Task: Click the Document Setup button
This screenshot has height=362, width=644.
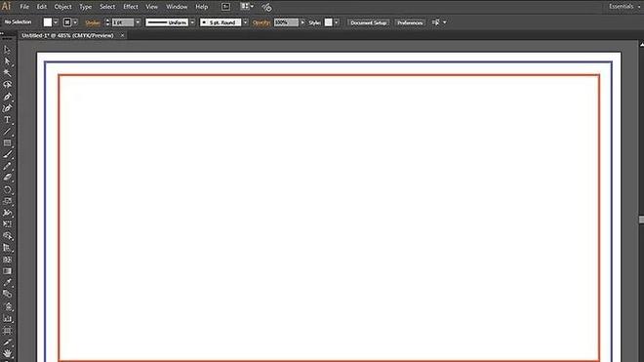Action: 369,22
